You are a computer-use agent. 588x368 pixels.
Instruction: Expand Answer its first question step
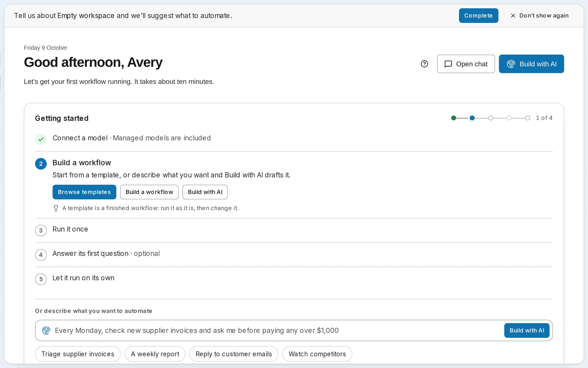click(294, 255)
